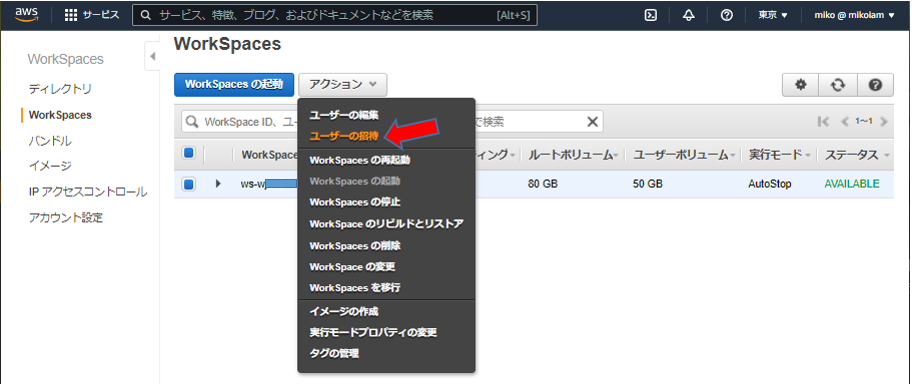Open the help question mark in top bar
Screen dimensions: 912x386
point(726,16)
